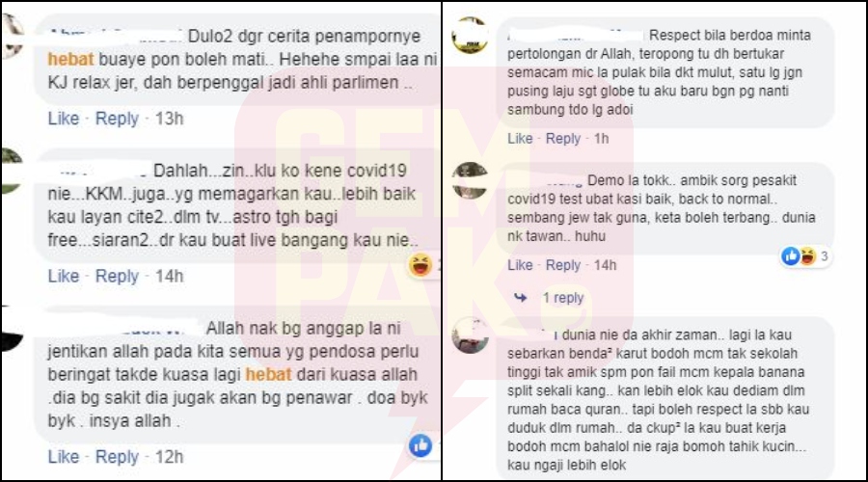Click Like on the 12h comment
The height and width of the screenshot is (482, 868).
pyautogui.click(x=63, y=457)
